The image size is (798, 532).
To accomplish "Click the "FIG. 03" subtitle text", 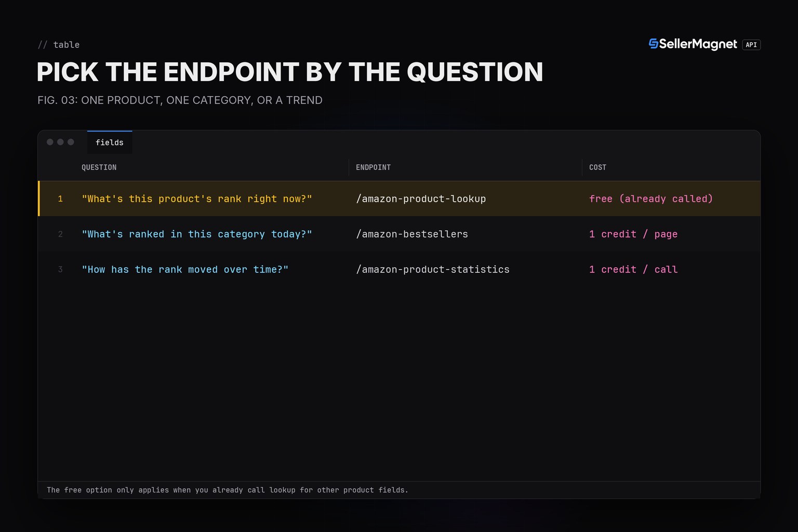I will coord(180,100).
